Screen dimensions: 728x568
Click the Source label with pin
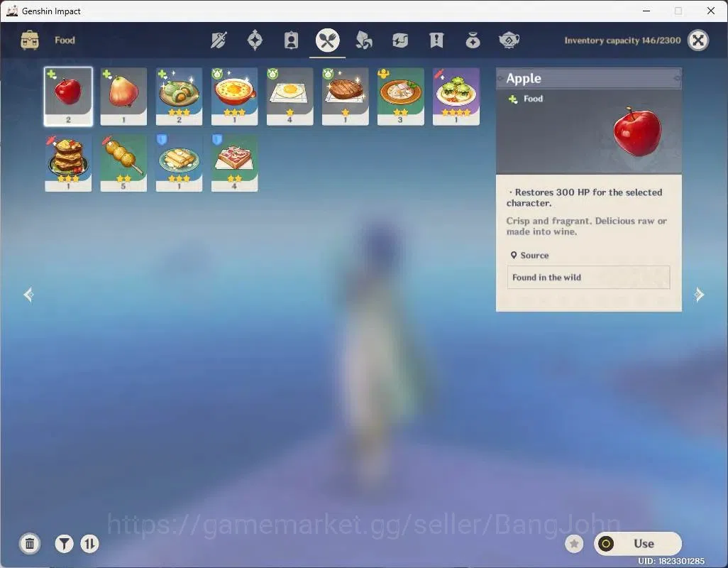[529, 255]
